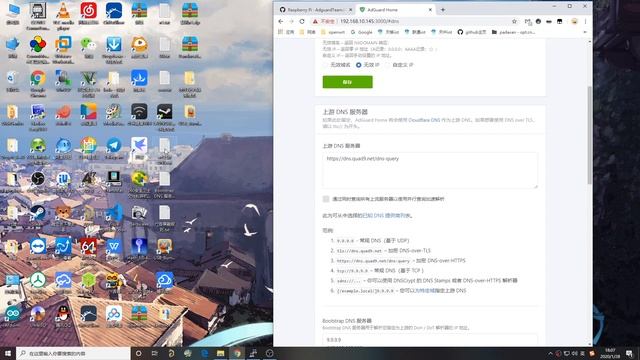Open File Explorer from the taskbar
Viewport: 640px width, 360px height.
coord(220,353)
